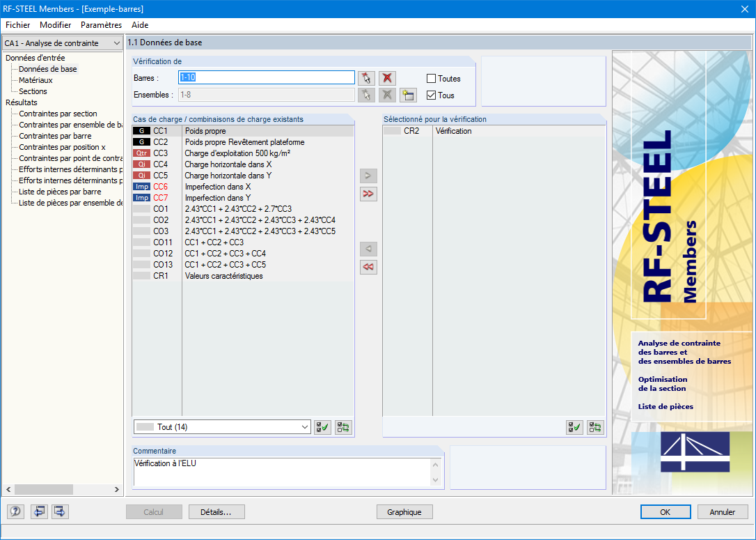756x540 pixels.
Task: Remove selected case with single left arrow
Action: 368,249
